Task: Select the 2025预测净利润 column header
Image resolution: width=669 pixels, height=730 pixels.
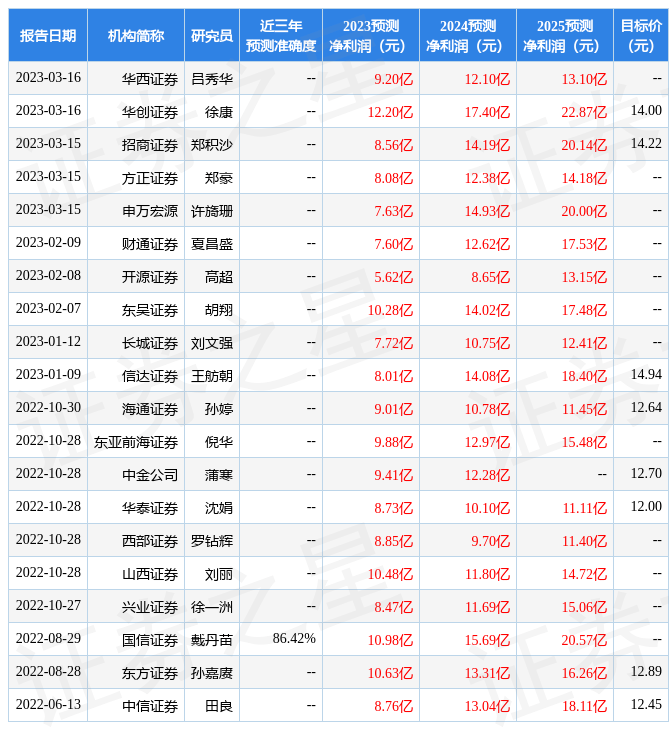Action: 564,36
